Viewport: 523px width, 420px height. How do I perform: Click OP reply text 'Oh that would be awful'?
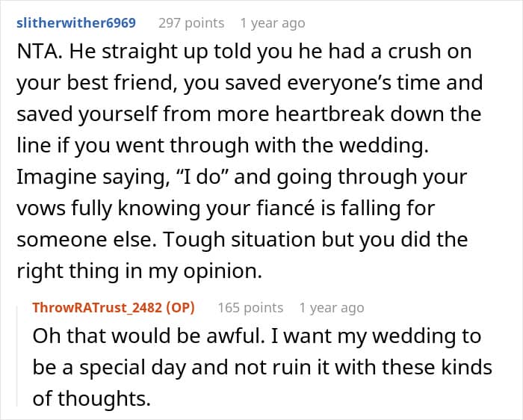pos(148,336)
